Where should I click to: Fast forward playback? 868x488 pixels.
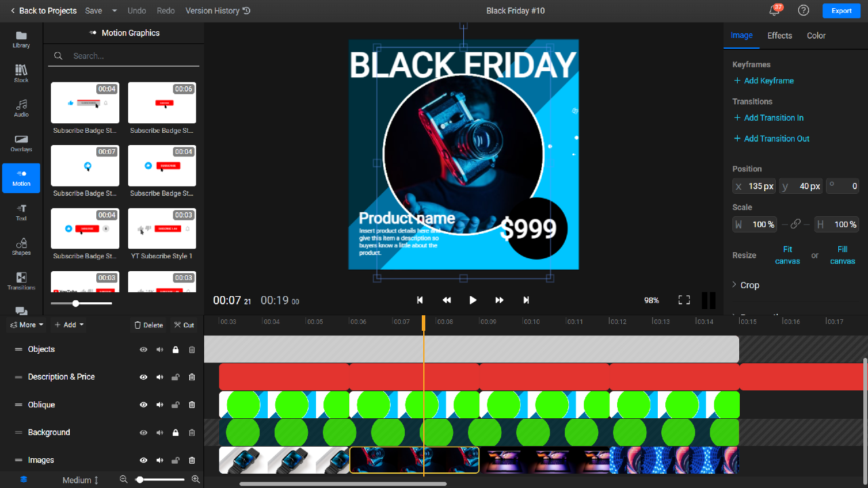click(499, 300)
